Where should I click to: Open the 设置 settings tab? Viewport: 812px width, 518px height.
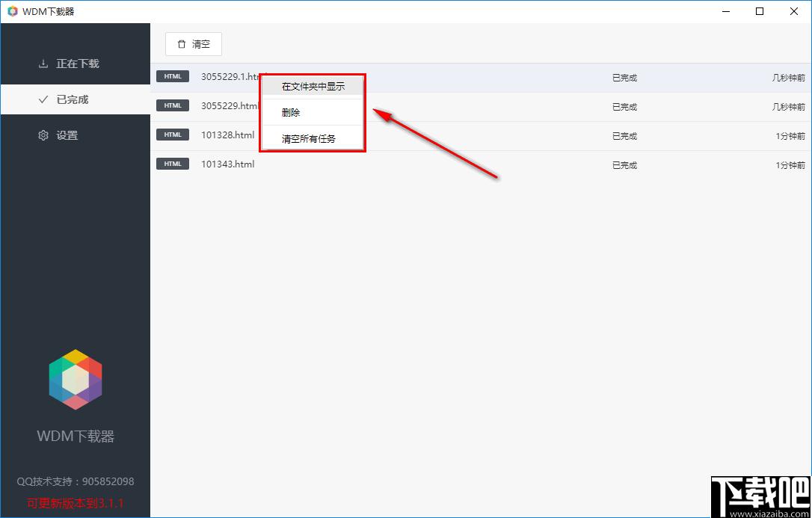click(x=76, y=135)
